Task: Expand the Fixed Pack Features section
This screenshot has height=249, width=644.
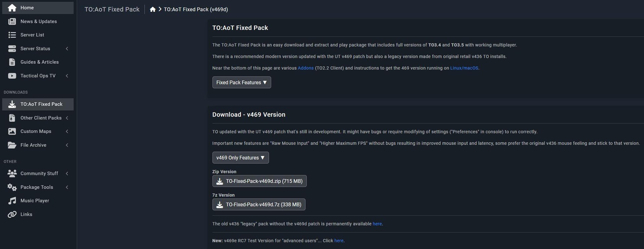Action: [241, 83]
